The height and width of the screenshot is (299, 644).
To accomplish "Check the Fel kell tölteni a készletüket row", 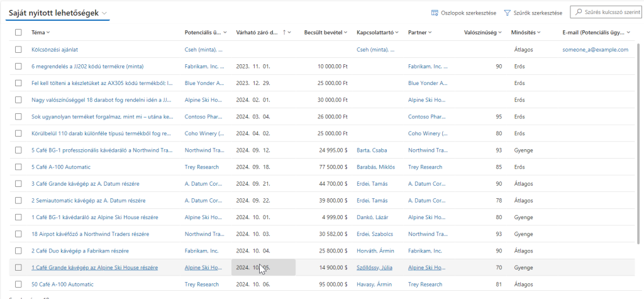I will [18, 83].
